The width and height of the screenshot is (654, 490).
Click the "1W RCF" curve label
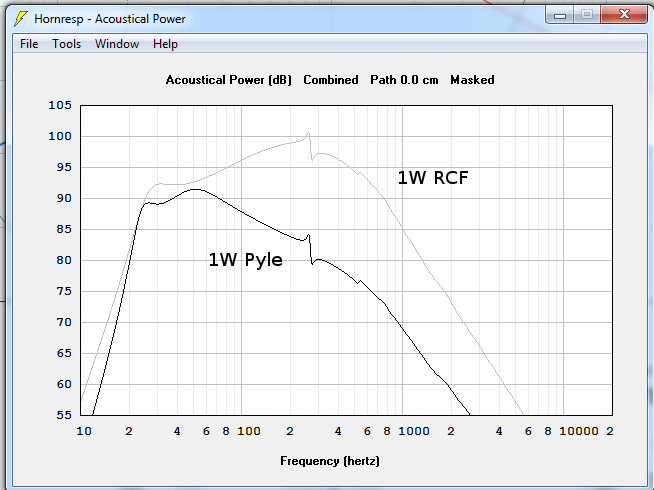433,178
